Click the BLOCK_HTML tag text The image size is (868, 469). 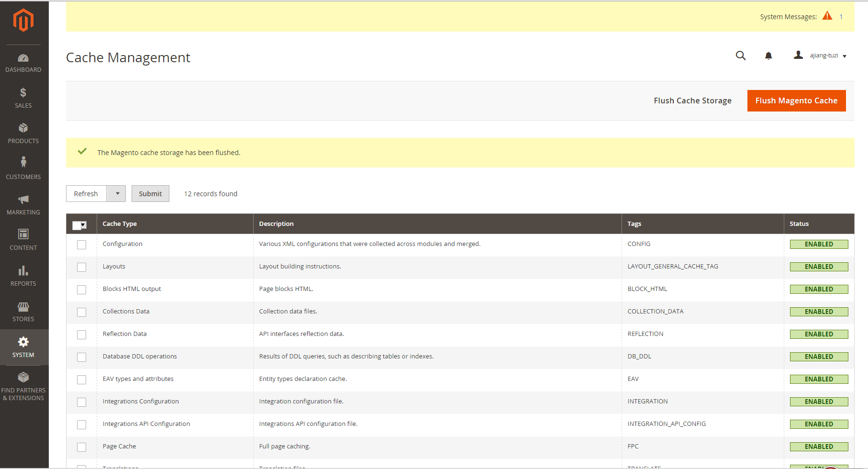coord(647,289)
